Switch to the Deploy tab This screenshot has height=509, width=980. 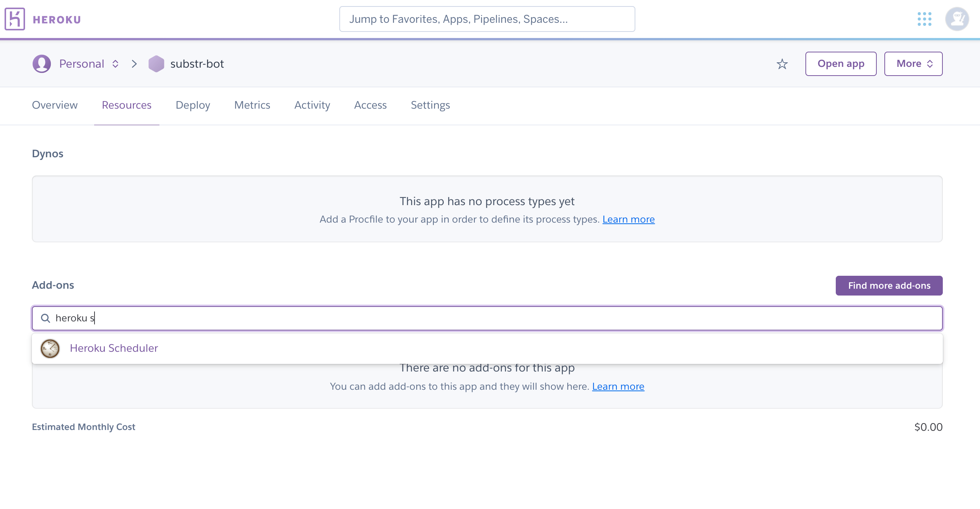coord(193,105)
